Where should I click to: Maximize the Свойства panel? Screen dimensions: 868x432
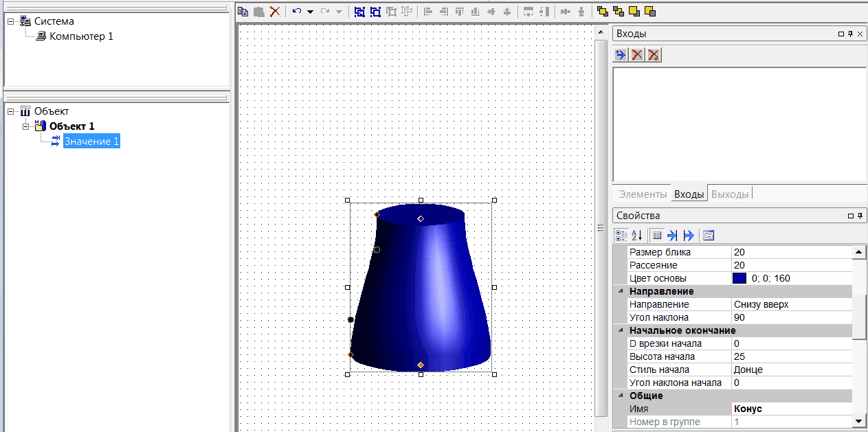click(851, 216)
